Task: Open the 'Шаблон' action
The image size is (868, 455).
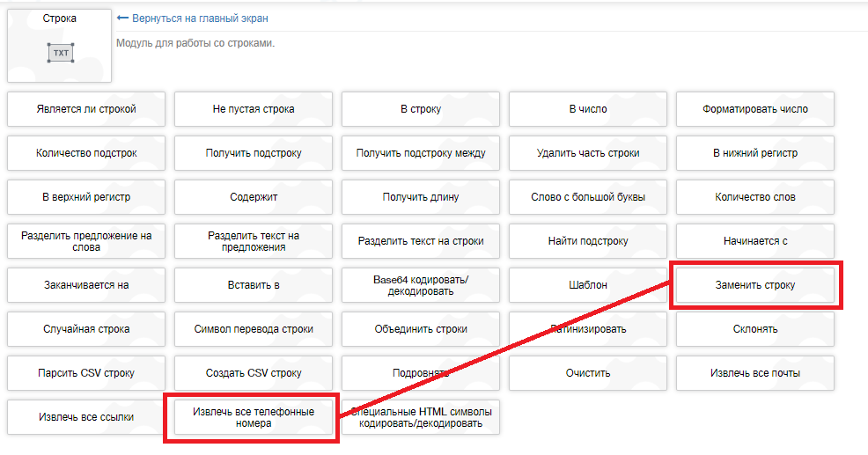Action: 588,285
